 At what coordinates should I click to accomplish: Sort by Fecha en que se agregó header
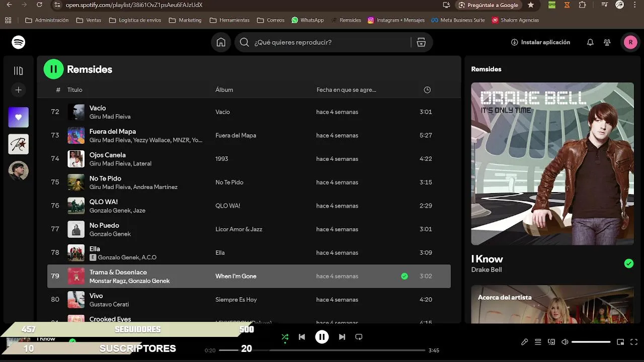tap(346, 90)
